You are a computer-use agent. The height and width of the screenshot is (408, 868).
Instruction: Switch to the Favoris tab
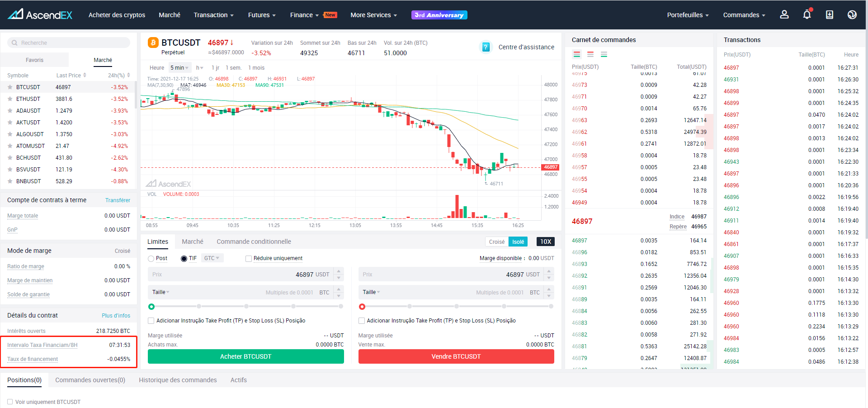coord(35,60)
